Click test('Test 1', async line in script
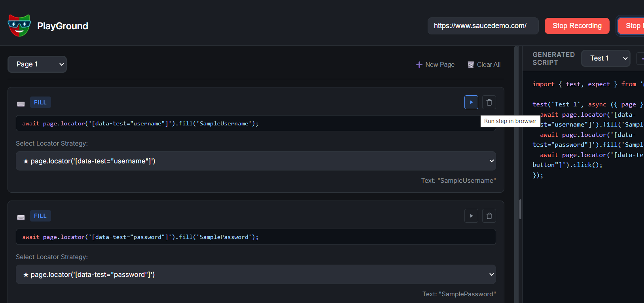The image size is (644, 303). point(588,104)
